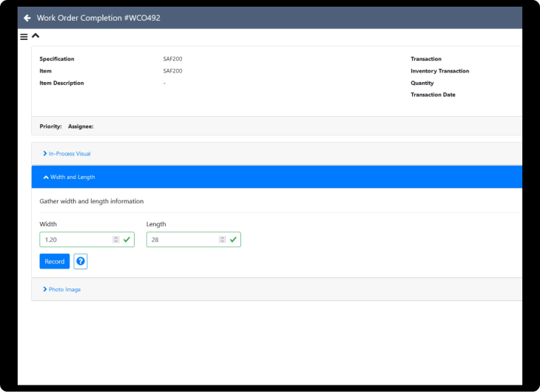540x392 pixels.
Task: Click the Transaction label
Action: click(426, 59)
